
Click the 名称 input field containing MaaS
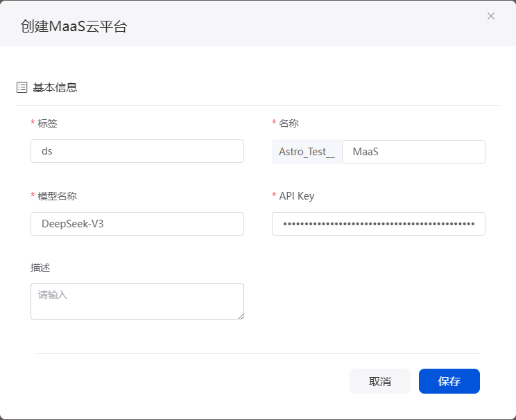(x=413, y=152)
